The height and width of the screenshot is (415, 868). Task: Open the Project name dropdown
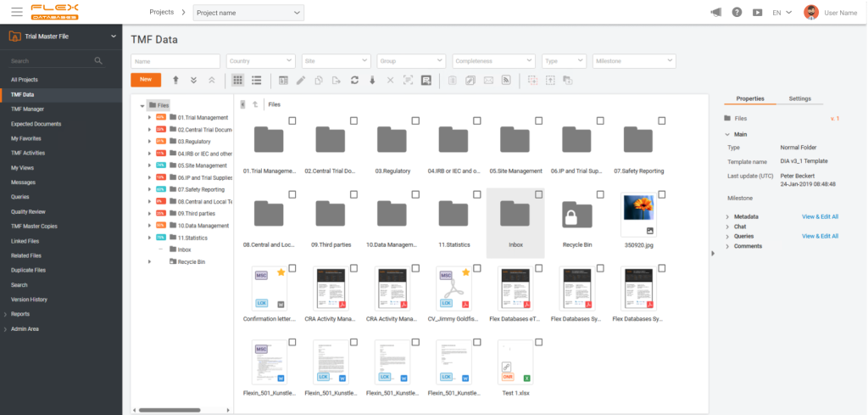(248, 13)
